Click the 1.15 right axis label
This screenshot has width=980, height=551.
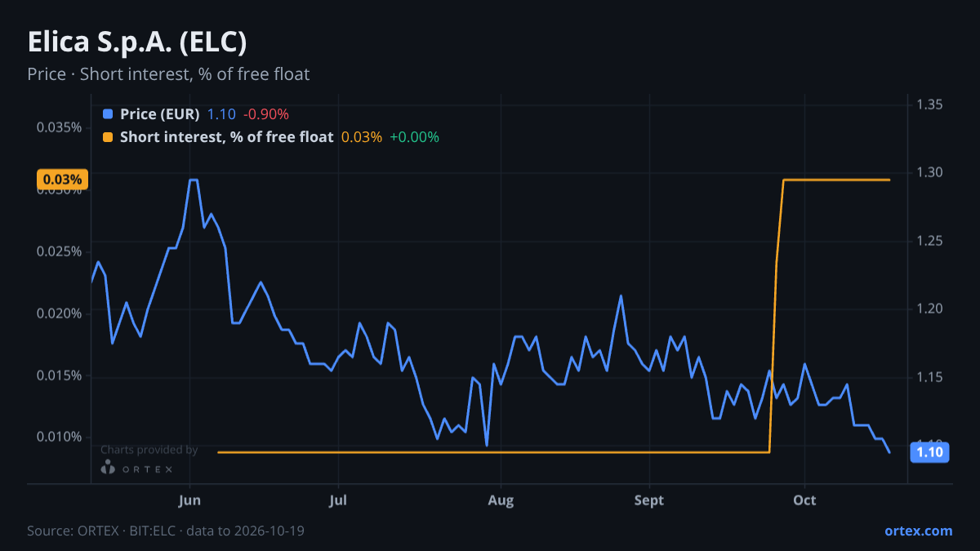tap(929, 377)
